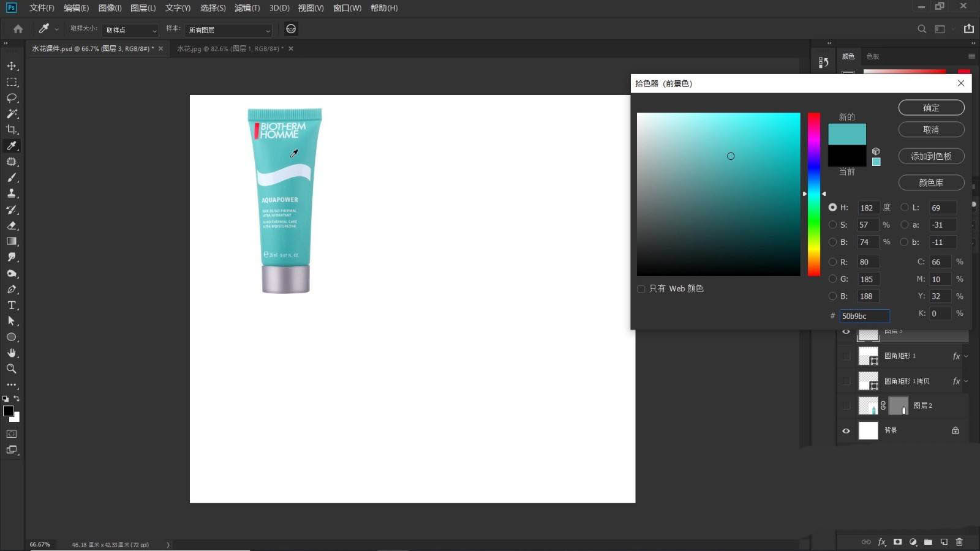Select the History Brush tool
The image size is (980, 551).
(12, 209)
